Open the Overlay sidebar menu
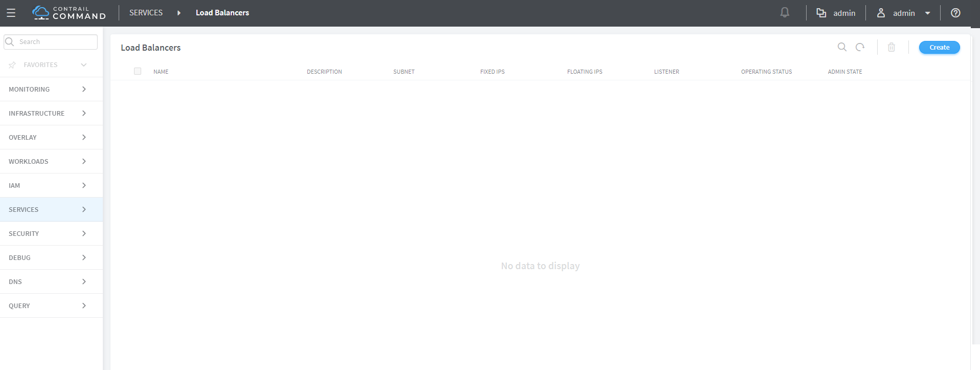This screenshot has width=980, height=370. pos(51,137)
